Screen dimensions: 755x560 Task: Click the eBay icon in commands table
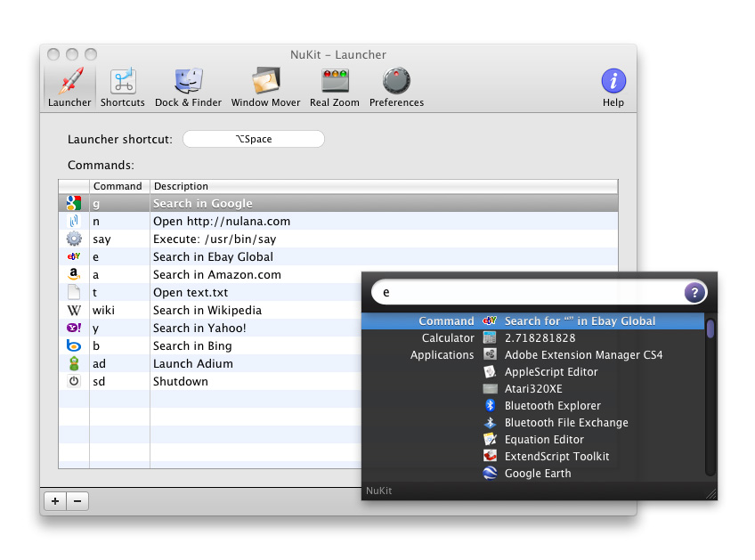[74, 256]
